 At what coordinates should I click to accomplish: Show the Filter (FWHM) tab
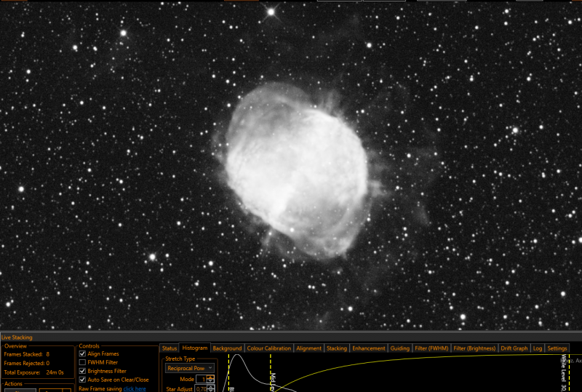point(431,348)
